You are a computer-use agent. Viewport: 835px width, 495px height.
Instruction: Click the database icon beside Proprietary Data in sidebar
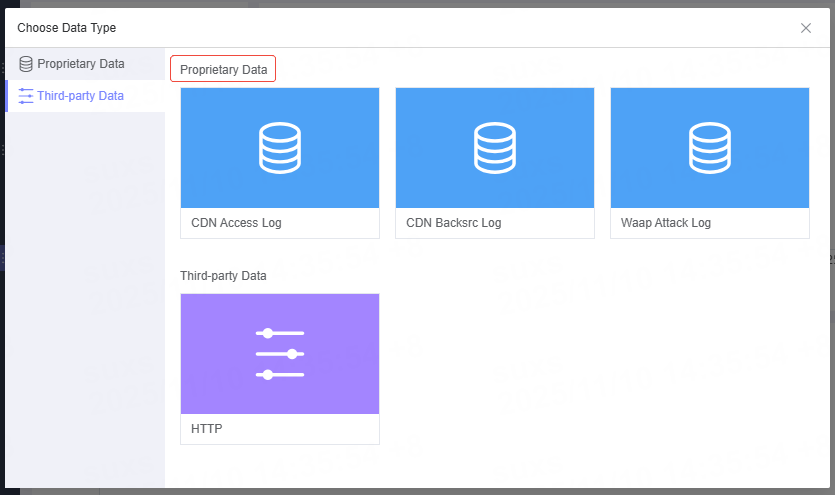point(26,64)
